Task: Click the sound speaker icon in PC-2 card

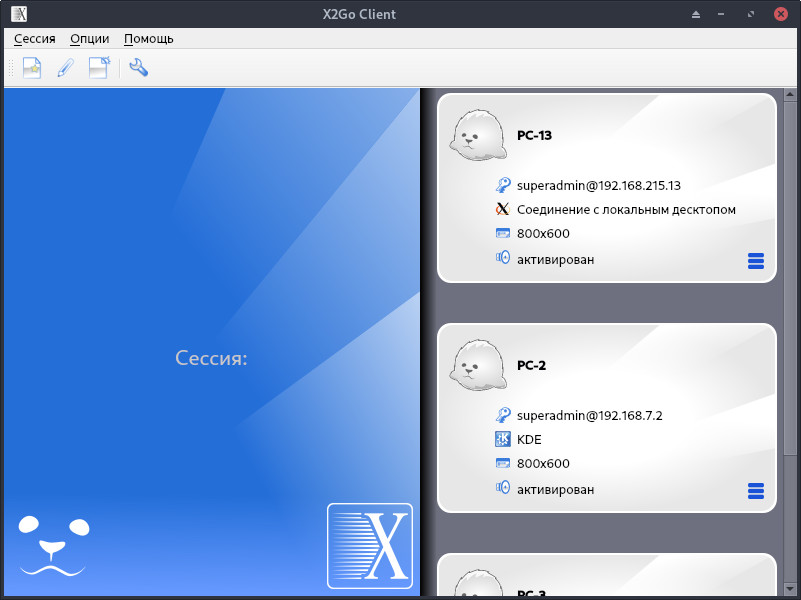Action: click(x=503, y=488)
